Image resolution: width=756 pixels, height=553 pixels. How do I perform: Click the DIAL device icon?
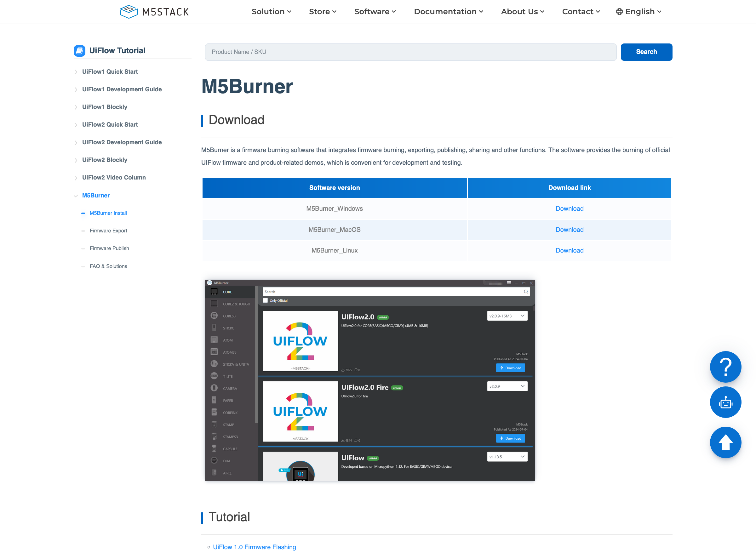pos(214,460)
